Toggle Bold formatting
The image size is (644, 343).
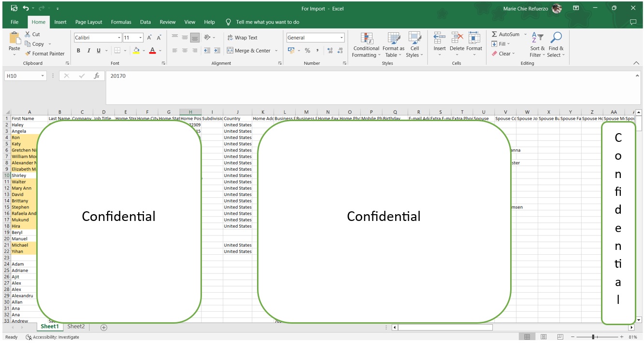78,51
